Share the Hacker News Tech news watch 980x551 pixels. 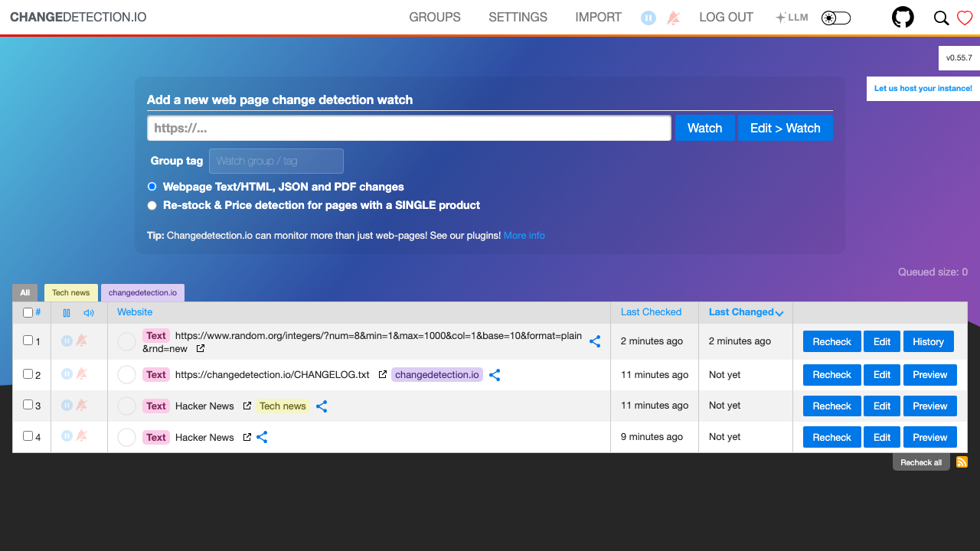(x=322, y=406)
